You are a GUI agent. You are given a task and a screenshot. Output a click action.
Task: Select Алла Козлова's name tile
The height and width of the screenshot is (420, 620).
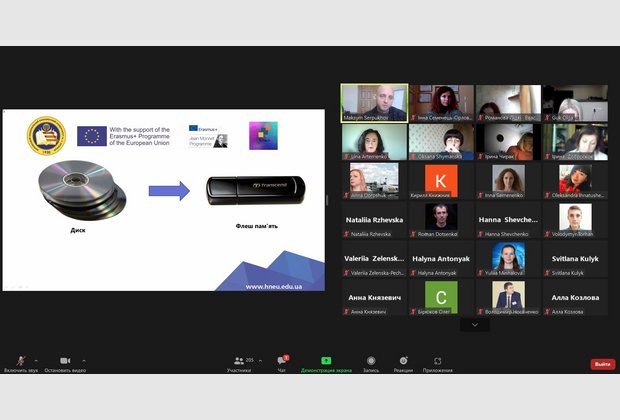click(x=575, y=297)
